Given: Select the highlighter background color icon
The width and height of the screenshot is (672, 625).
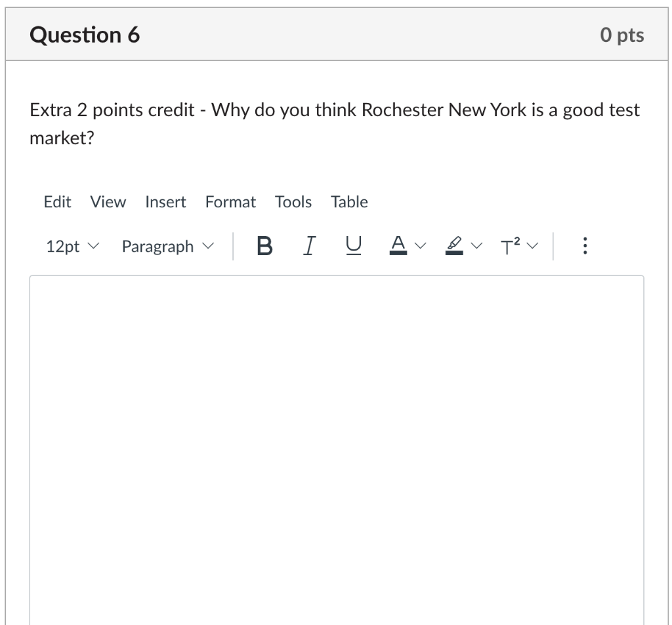Looking at the screenshot, I should (x=455, y=245).
